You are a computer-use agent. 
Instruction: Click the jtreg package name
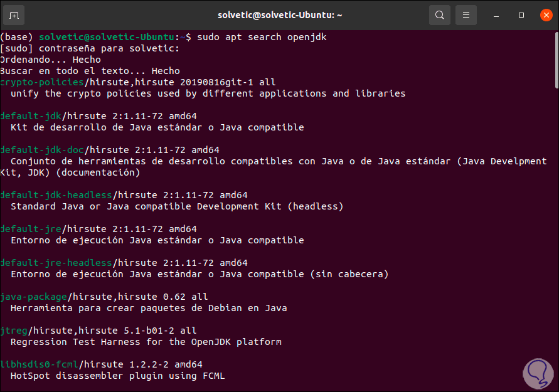[x=14, y=331]
